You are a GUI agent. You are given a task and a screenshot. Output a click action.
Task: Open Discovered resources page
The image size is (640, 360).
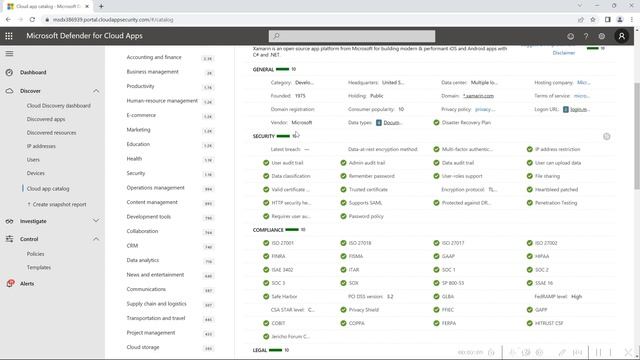51,133
